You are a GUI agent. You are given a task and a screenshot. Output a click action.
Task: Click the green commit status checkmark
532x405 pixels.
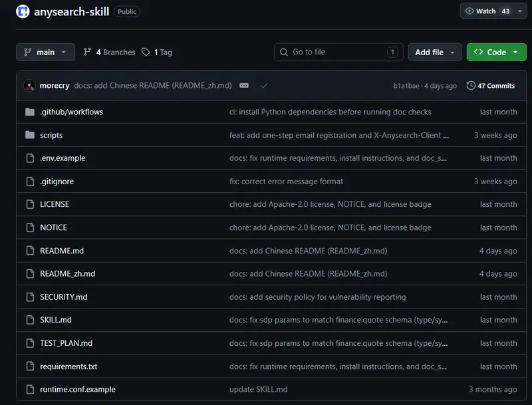264,86
